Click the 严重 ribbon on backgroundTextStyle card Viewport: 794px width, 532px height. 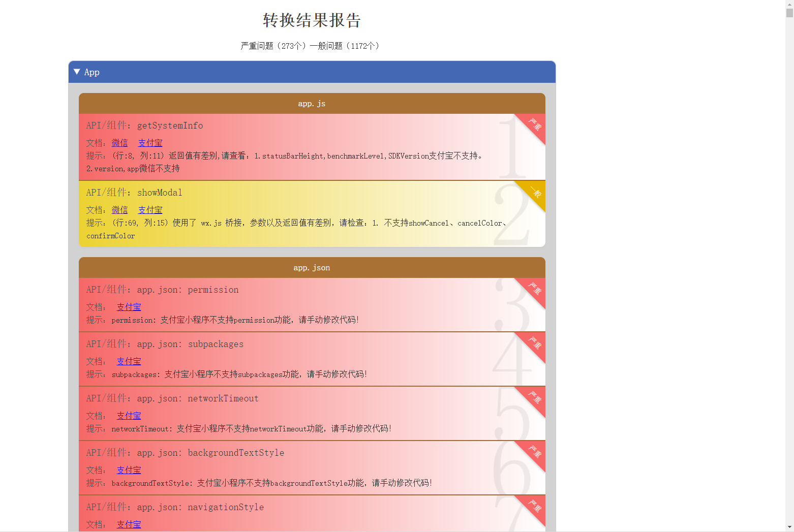[x=534, y=452]
